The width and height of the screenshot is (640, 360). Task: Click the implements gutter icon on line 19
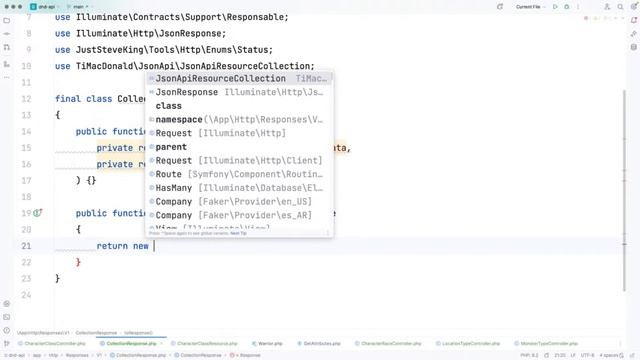pos(38,213)
